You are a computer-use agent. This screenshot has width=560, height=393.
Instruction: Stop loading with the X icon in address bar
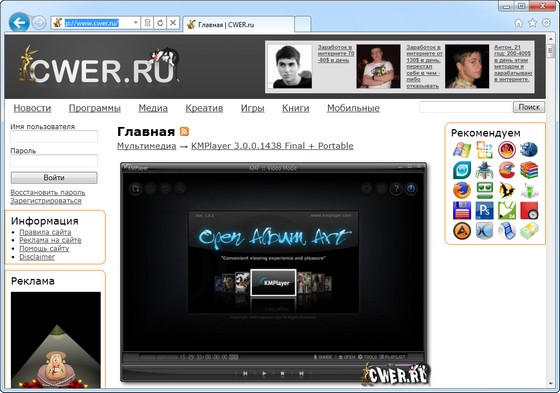point(173,23)
